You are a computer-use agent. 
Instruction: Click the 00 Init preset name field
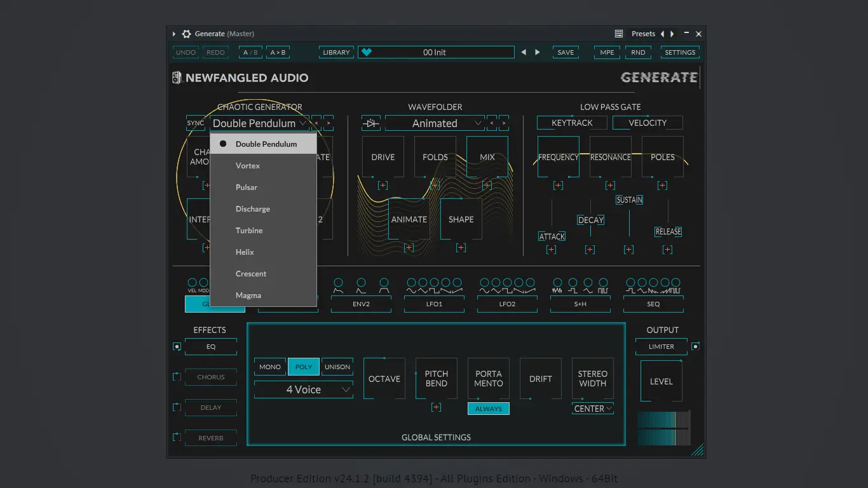click(x=435, y=53)
